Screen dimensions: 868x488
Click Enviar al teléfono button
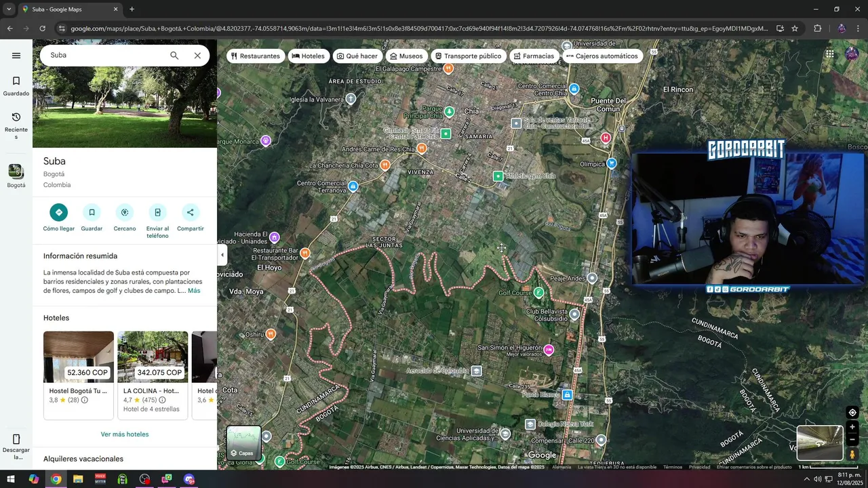point(157,221)
